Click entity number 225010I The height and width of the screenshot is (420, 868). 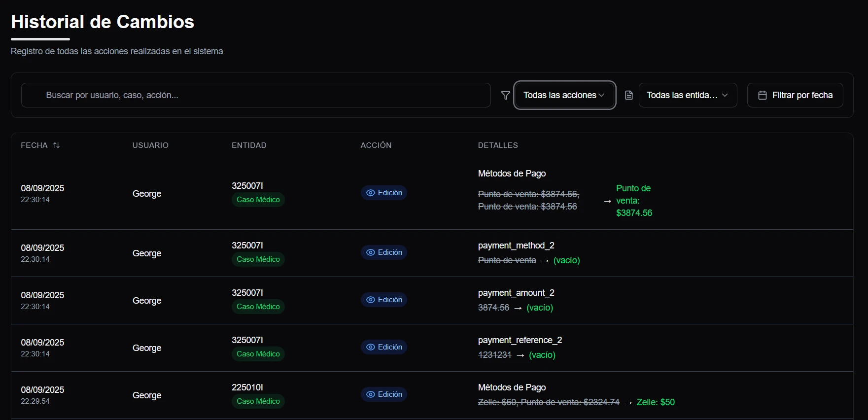247,387
